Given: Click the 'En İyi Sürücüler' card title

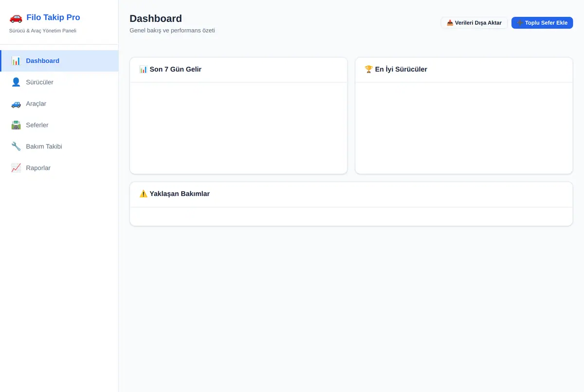Looking at the screenshot, I should (x=396, y=69).
